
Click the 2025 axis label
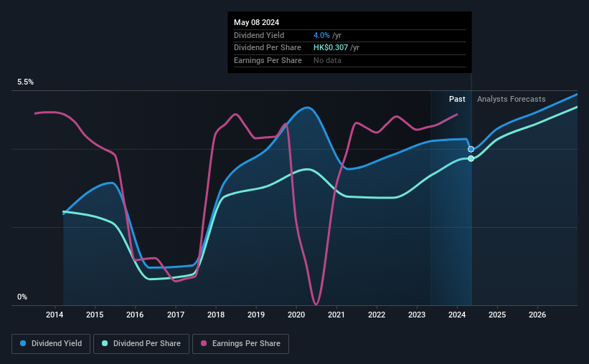click(x=497, y=315)
